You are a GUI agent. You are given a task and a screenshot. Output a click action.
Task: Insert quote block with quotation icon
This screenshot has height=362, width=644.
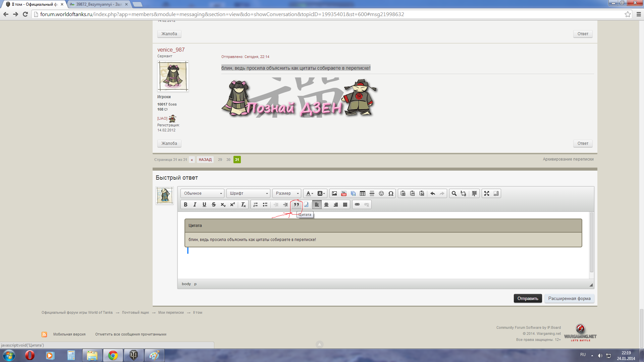(x=297, y=204)
